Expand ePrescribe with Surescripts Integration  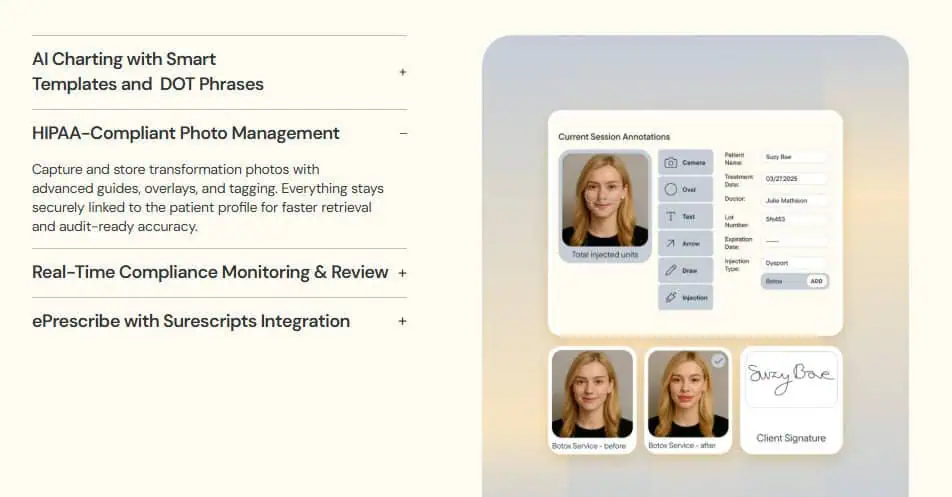pos(403,322)
